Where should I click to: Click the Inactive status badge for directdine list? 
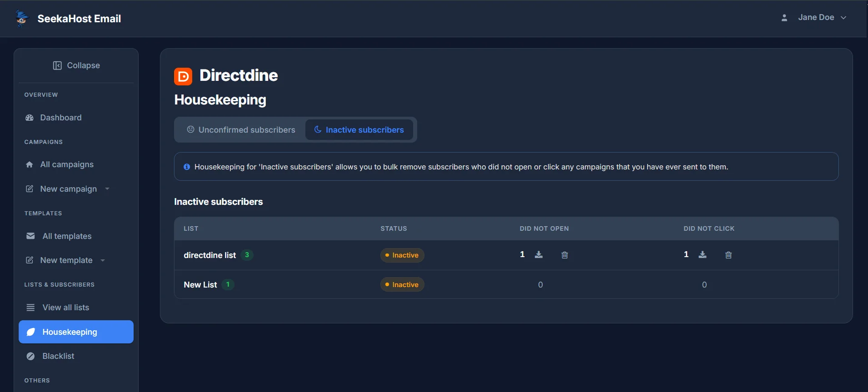402,255
